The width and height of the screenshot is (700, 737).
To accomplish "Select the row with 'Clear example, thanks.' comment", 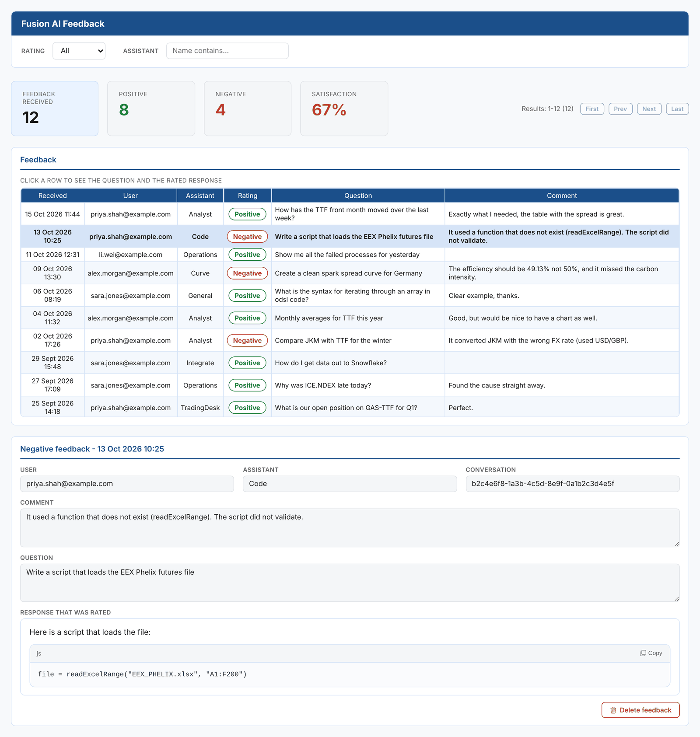I will [x=350, y=295].
